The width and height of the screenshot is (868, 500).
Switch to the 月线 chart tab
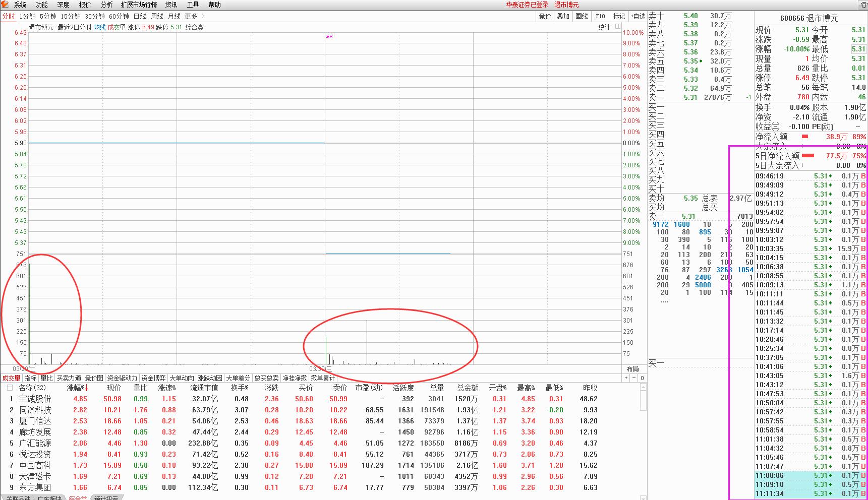coord(174,17)
